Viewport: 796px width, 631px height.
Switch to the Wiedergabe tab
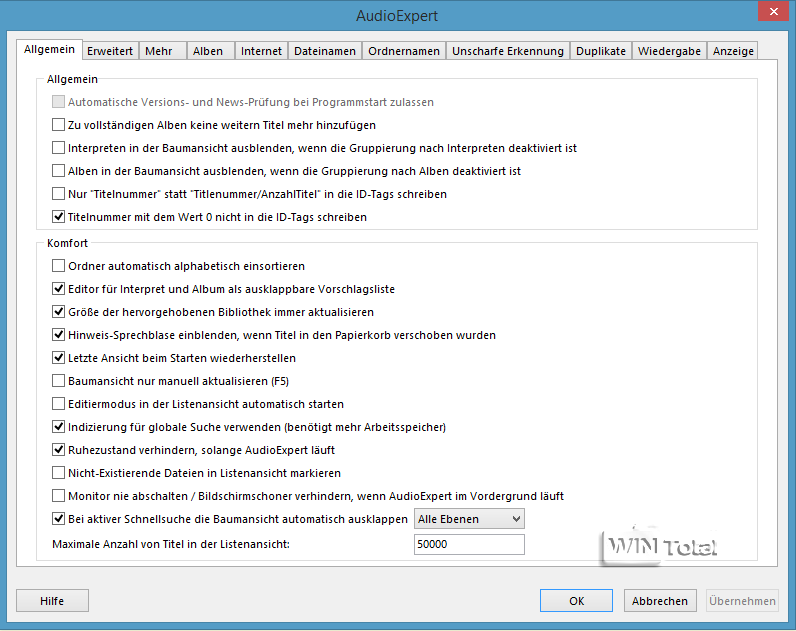point(669,51)
